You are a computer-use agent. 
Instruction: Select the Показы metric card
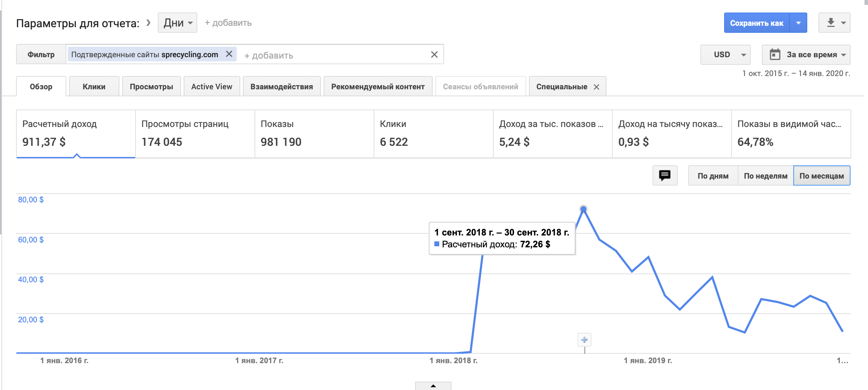click(314, 134)
